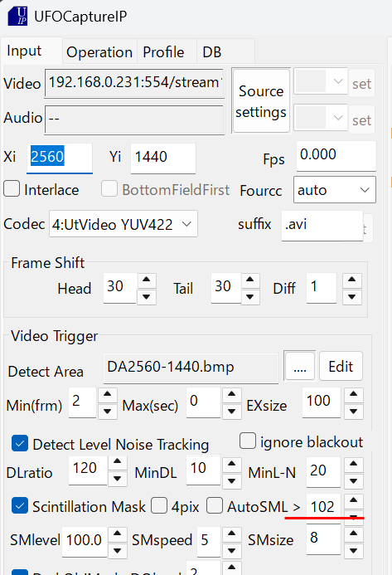Click the Tail value field
Image resolution: width=392 pixels, height=575 pixels.
coord(225,288)
